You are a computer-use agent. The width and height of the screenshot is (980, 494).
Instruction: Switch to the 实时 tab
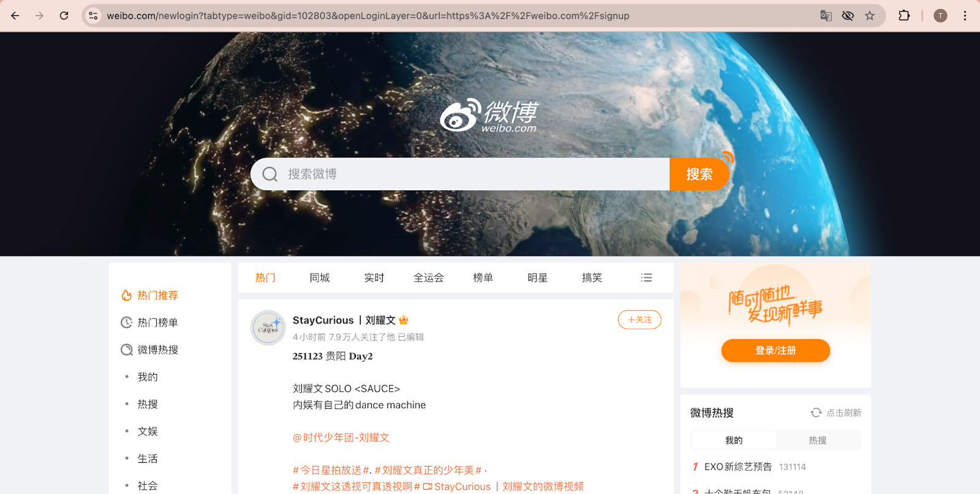pos(374,278)
